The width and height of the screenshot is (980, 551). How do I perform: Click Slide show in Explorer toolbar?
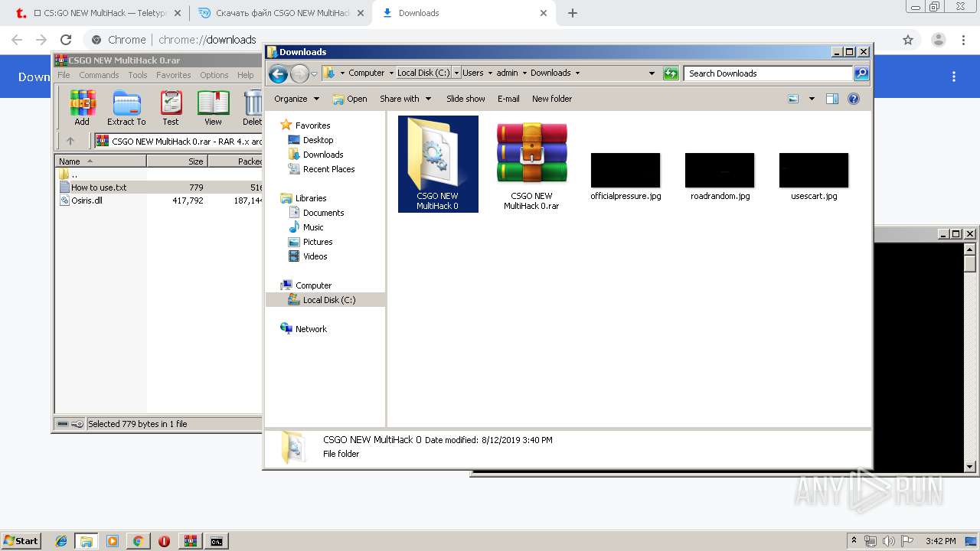465,99
